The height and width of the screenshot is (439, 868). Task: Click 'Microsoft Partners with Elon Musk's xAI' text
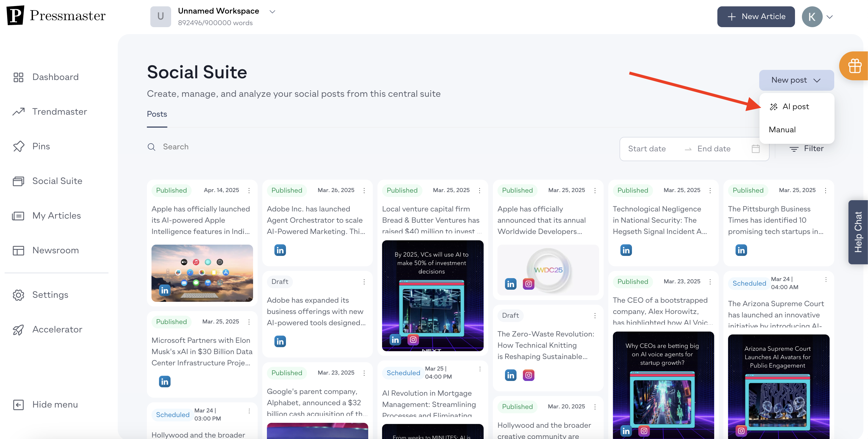tap(202, 352)
